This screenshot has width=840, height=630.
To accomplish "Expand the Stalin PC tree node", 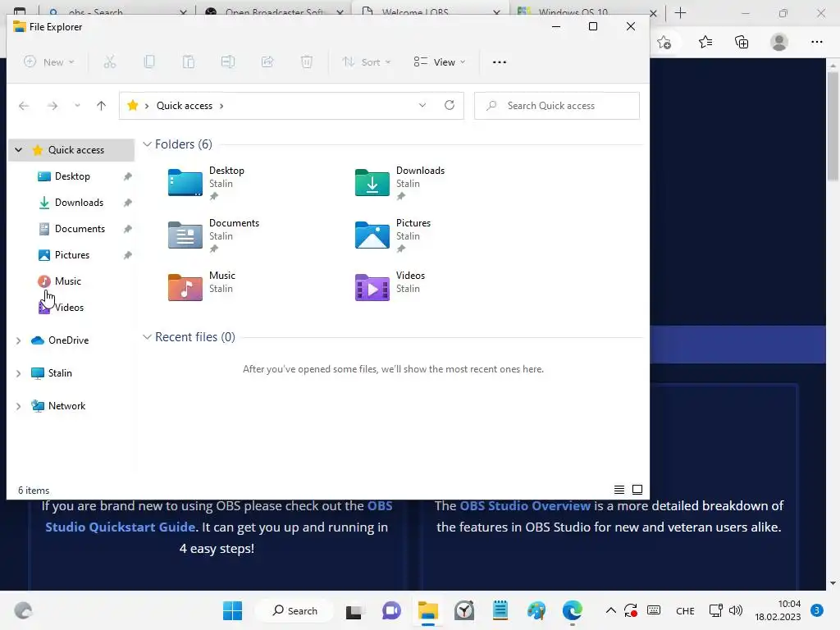I will coord(19,373).
